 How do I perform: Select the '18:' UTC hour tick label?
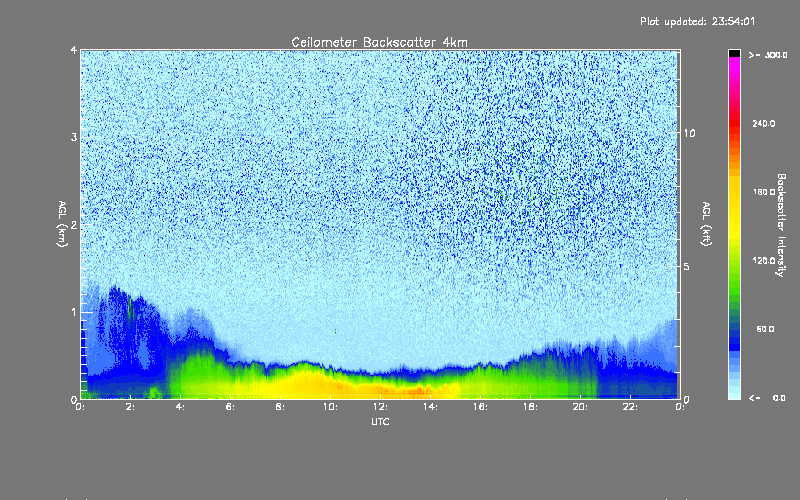(x=530, y=407)
